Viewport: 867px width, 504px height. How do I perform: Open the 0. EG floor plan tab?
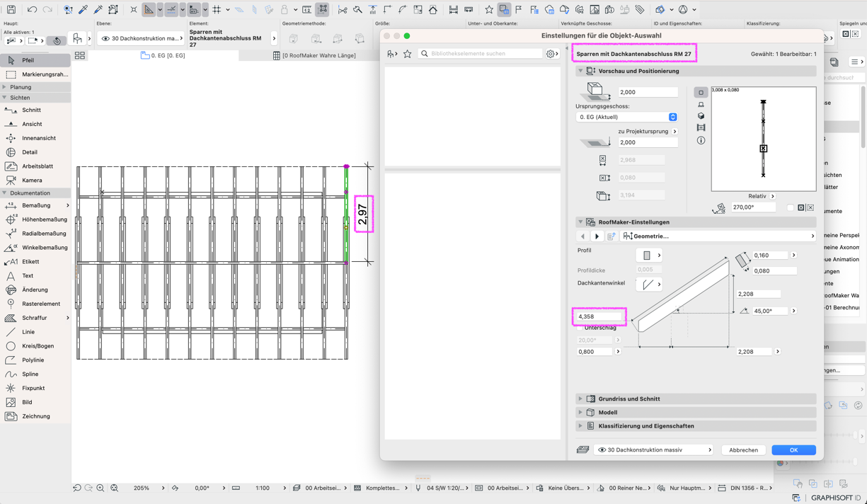click(x=163, y=55)
